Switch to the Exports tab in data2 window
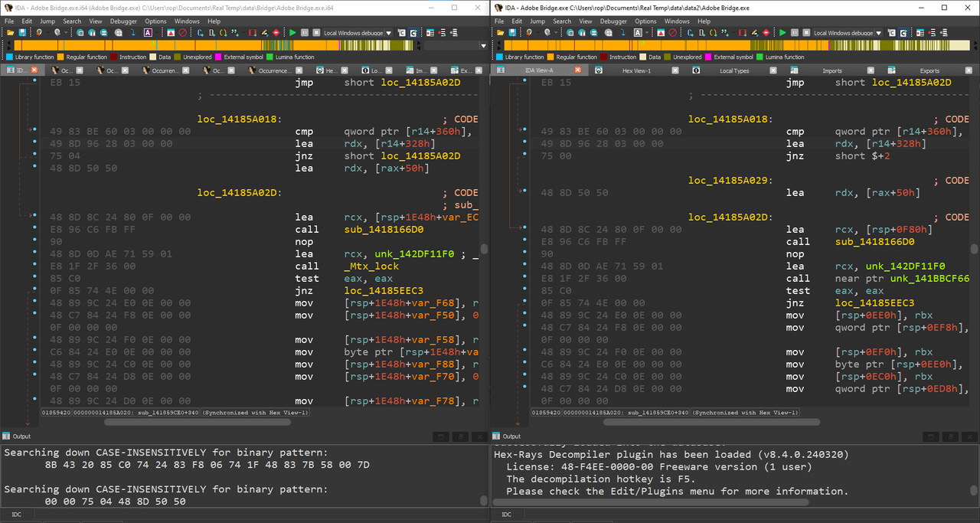This screenshot has width=980, height=523. tap(929, 70)
